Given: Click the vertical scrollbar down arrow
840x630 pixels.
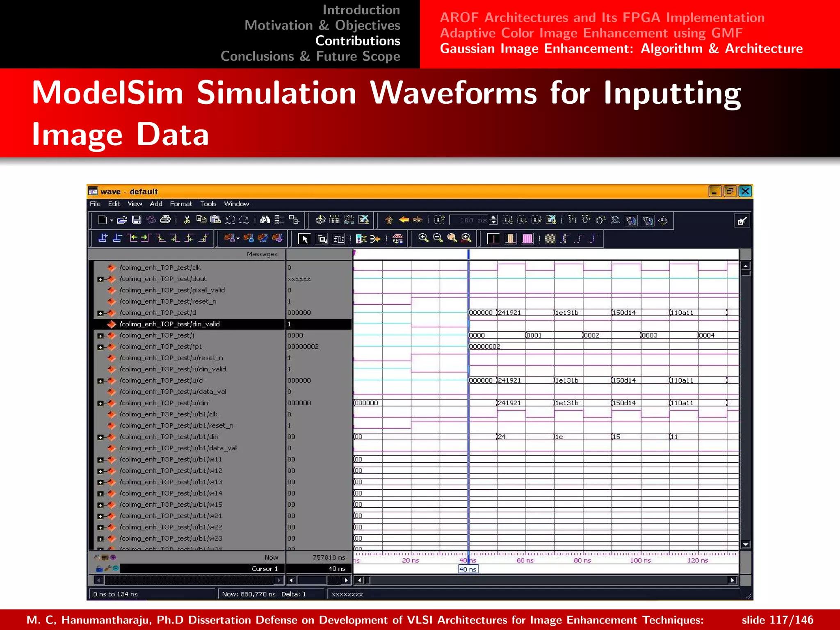Looking at the screenshot, I should 746,545.
